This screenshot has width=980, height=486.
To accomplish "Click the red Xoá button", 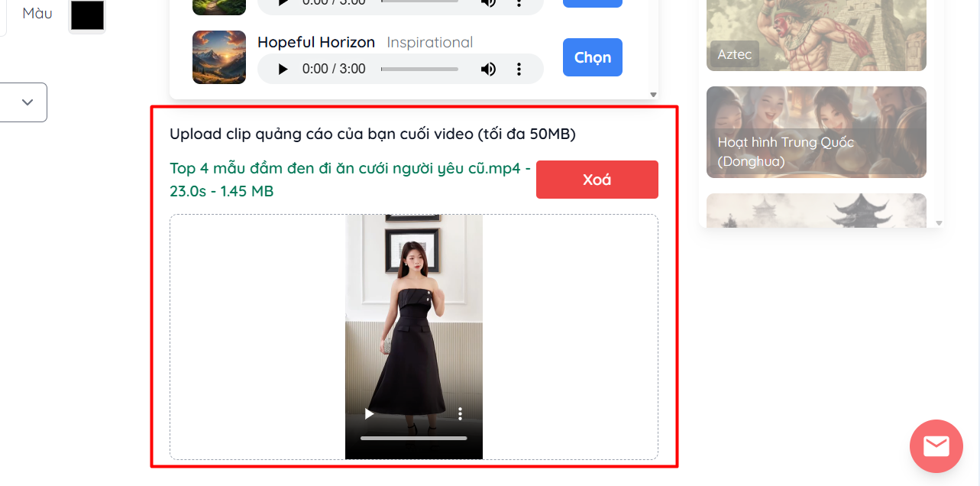I will 597,180.
